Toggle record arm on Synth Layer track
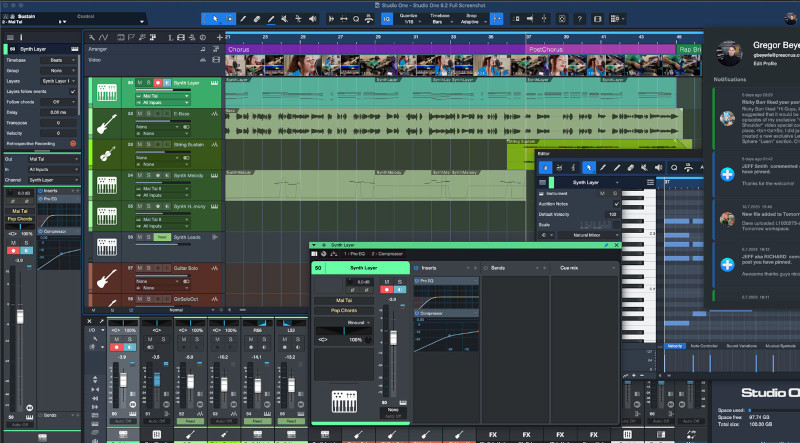 pyautogui.click(x=158, y=83)
